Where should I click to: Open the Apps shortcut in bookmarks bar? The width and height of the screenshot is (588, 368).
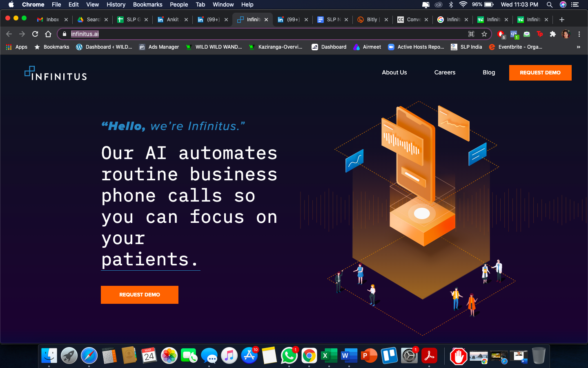click(17, 47)
